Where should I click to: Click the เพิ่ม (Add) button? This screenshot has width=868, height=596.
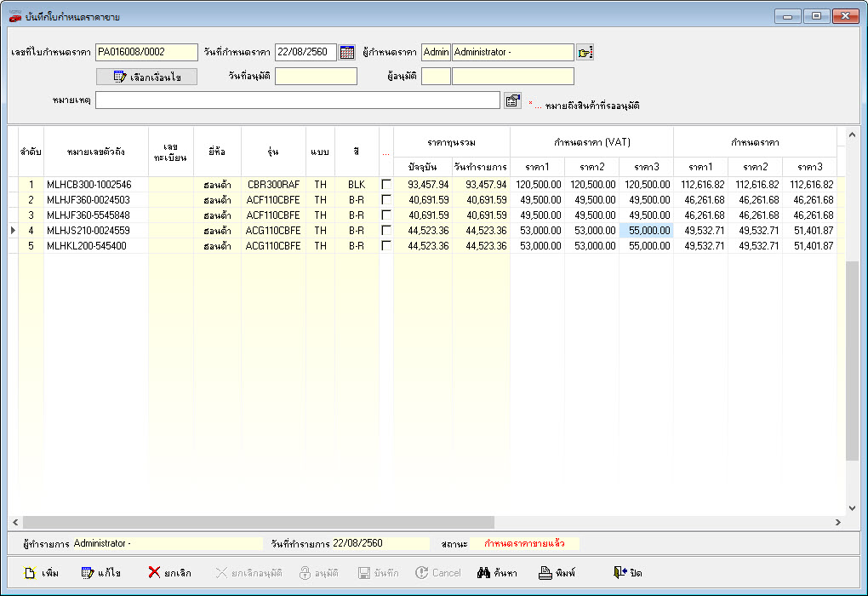pyautogui.click(x=42, y=573)
